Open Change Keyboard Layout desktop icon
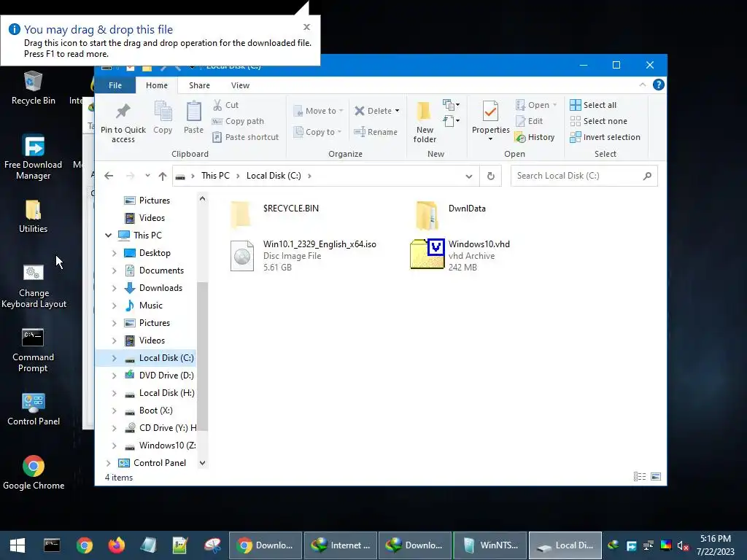 [x=34, y=287]
